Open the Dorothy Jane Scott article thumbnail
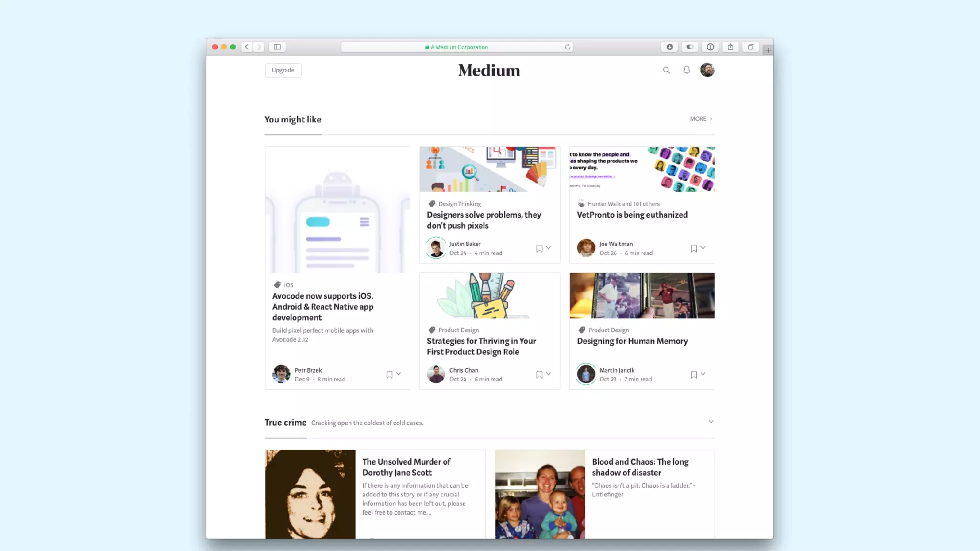The height and width of the screenshot is (551, 980). [x=310, y=494]
